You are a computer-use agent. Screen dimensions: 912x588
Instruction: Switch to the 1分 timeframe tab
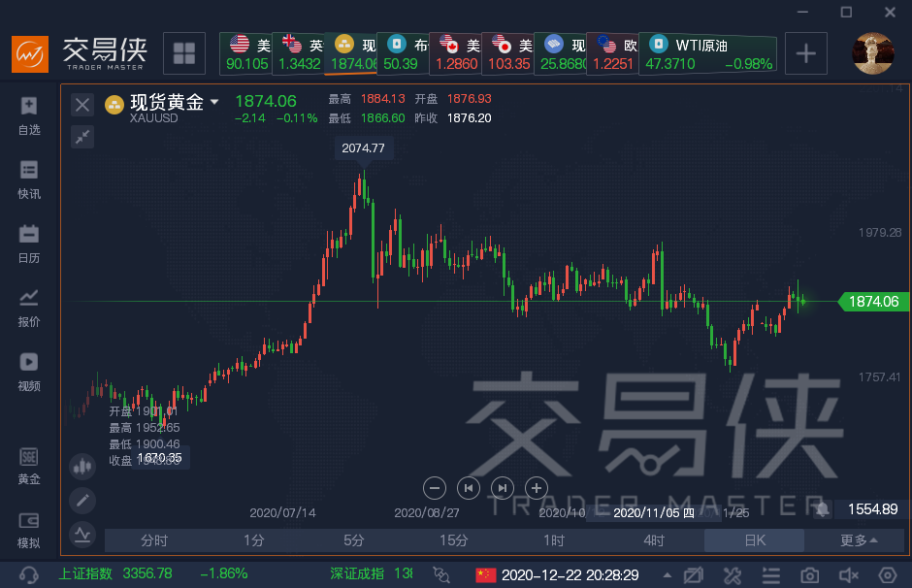[254, 540]
